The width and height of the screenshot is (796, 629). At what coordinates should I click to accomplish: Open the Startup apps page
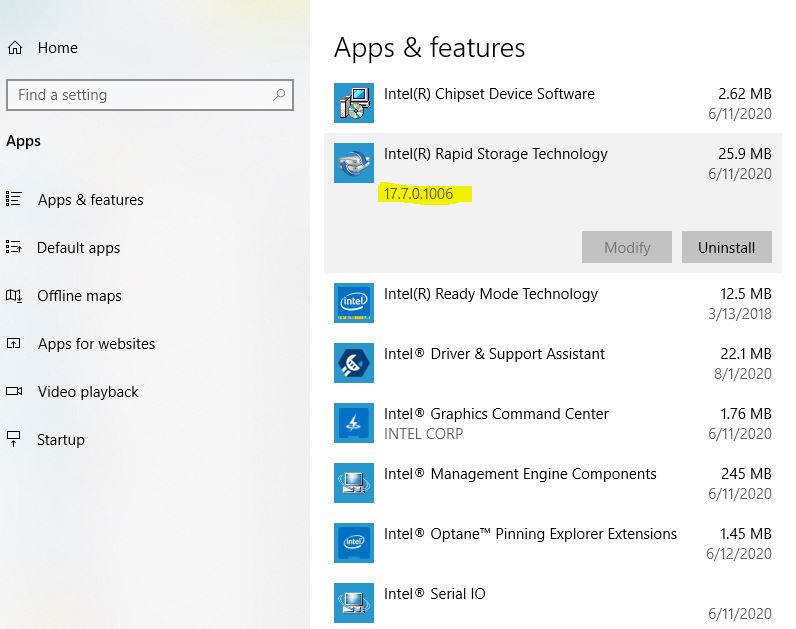pos(60,440)
